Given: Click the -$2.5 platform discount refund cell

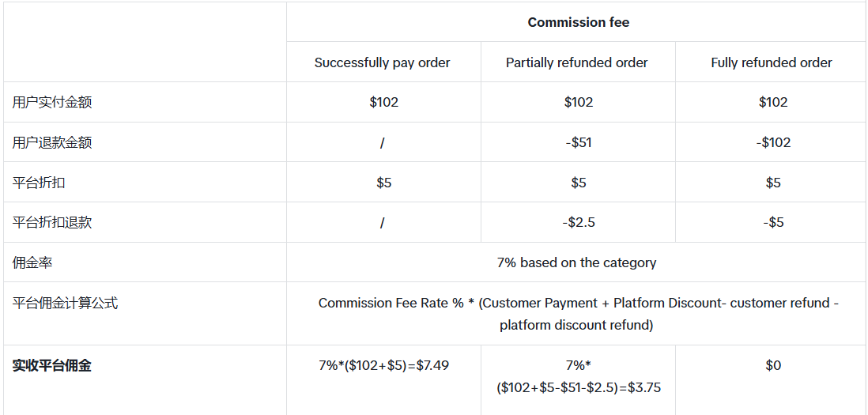Looking at the screenshot, I should 578,222.
